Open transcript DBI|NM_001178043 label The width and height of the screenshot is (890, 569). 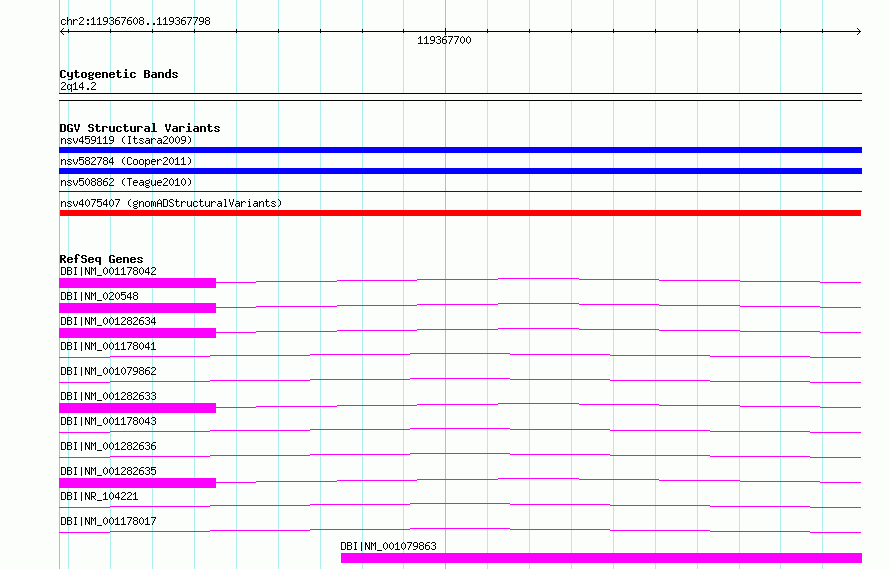coord(108,421)
